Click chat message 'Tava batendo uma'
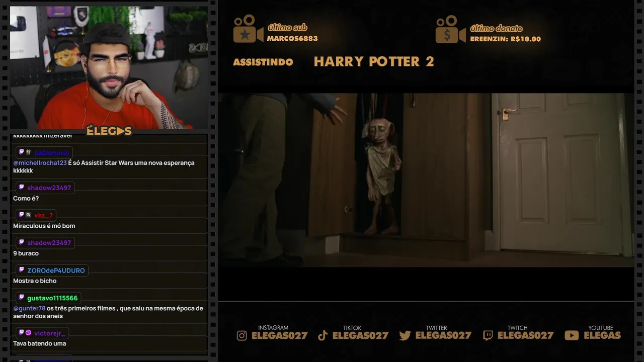Viewport: 644px width, 362px height. pyautogui.click(x=40, y=344)
